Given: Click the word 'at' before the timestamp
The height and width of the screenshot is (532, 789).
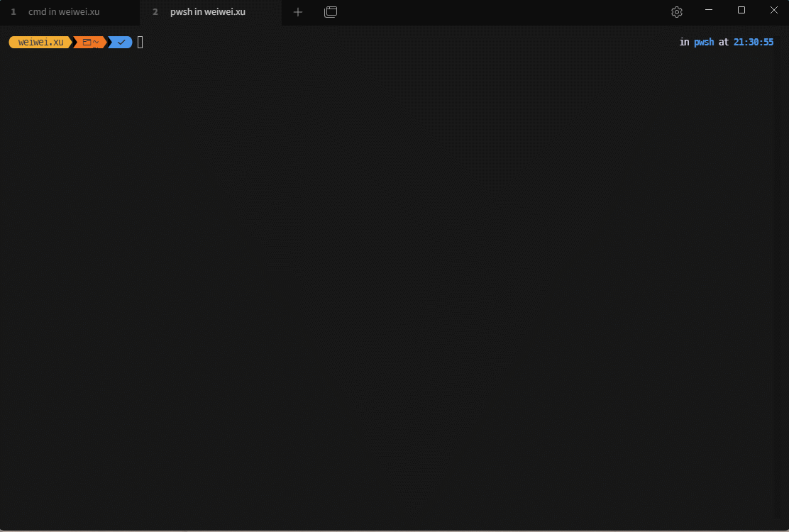Looking at the screenshot, I should [723, 43].
